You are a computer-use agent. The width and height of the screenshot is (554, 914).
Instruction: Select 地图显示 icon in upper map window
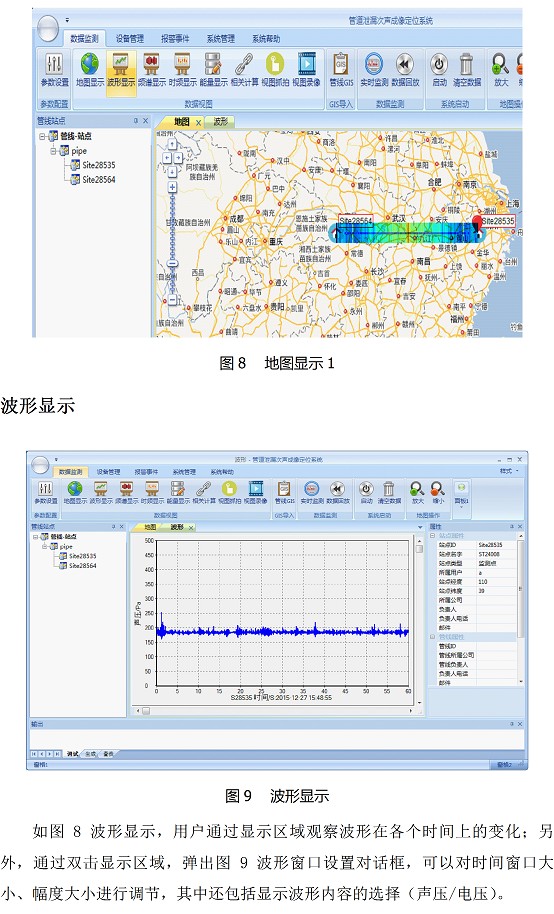pos(90,69)
